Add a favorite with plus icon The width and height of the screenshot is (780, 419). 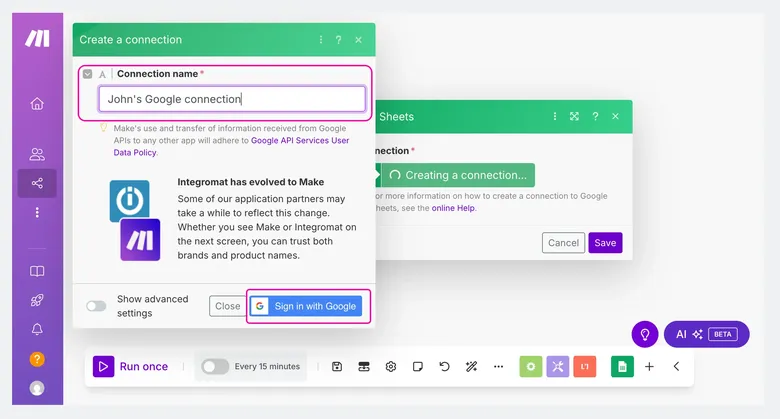[649, 367]
